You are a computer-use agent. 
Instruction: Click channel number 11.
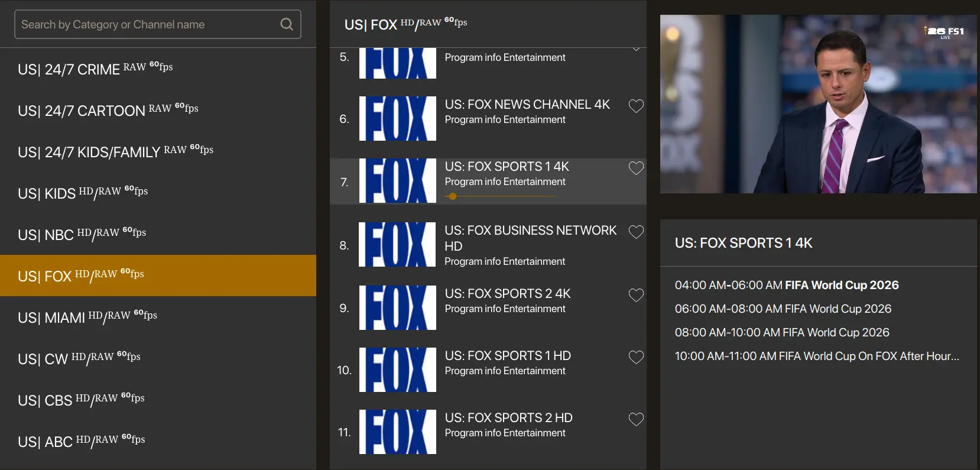[x=344, y=432]
